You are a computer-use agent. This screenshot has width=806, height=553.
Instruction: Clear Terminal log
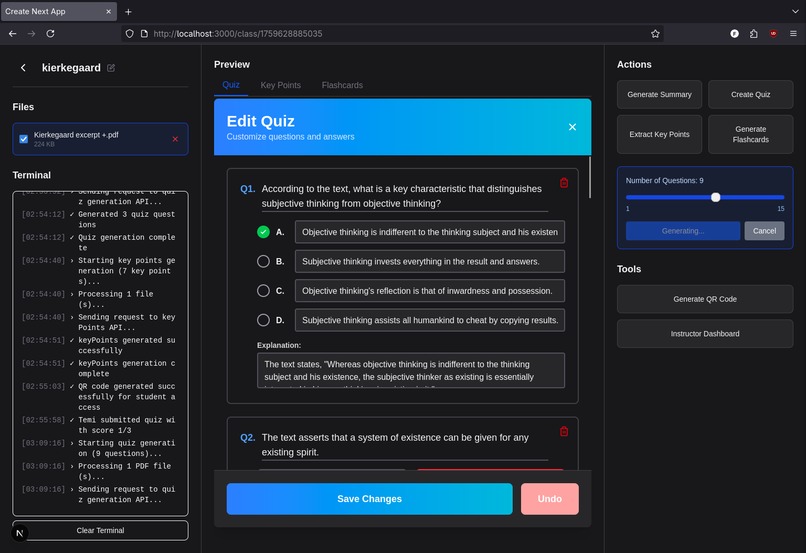pyautogui.click(x=100, y=530)
